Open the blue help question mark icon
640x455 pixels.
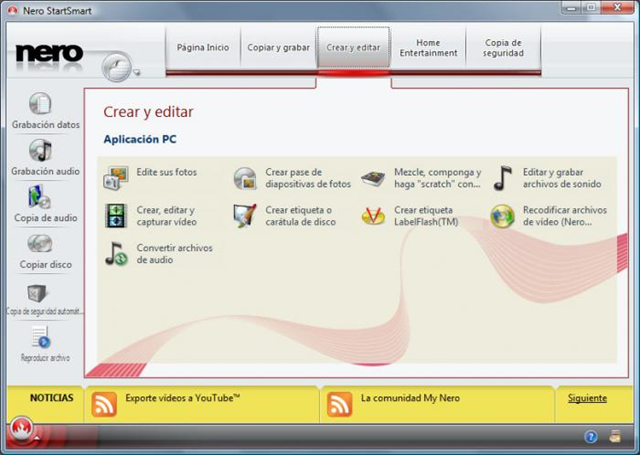tap(591, 437)
